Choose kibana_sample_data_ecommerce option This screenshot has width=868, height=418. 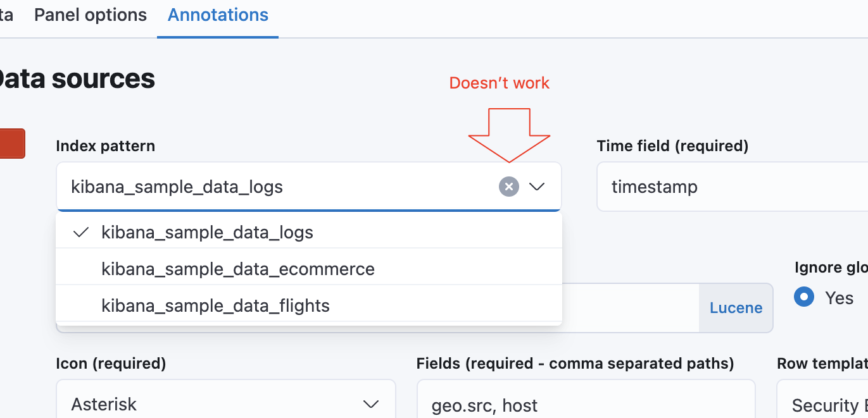[x=237, y=269]
